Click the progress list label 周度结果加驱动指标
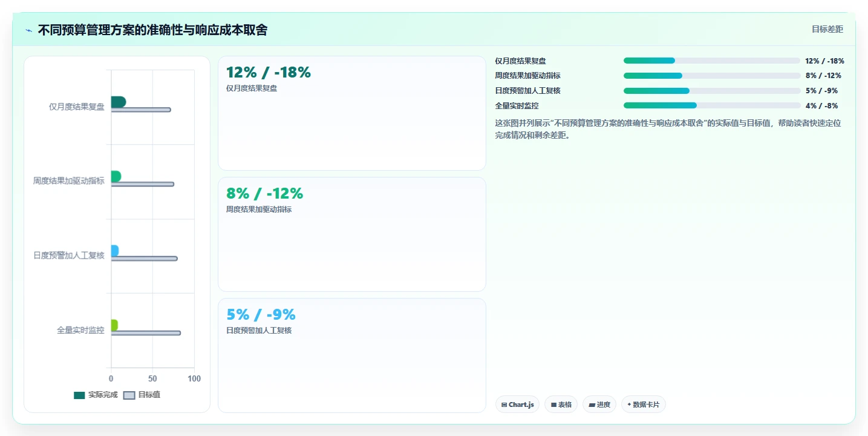The width and height of the screenshot is (868, 436). click(x=527, y=76)
